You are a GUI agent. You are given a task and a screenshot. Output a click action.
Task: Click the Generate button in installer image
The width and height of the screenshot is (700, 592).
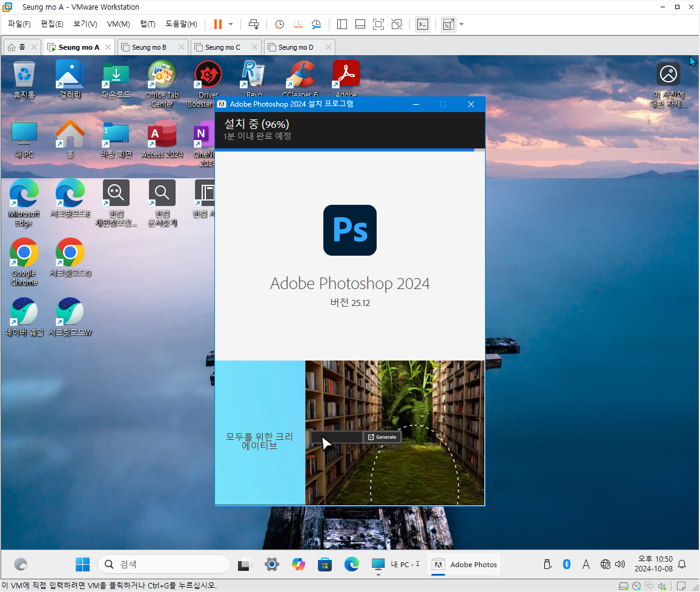[382, 437]
